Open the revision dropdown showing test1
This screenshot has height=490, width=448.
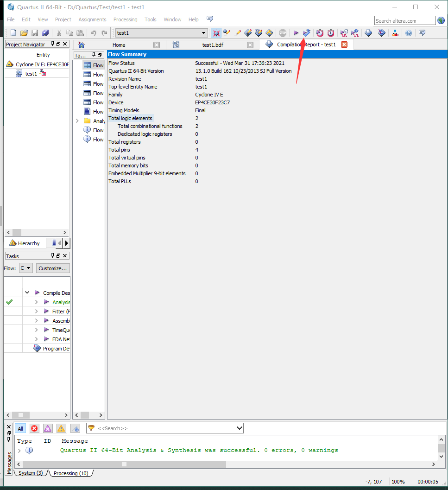162,33
